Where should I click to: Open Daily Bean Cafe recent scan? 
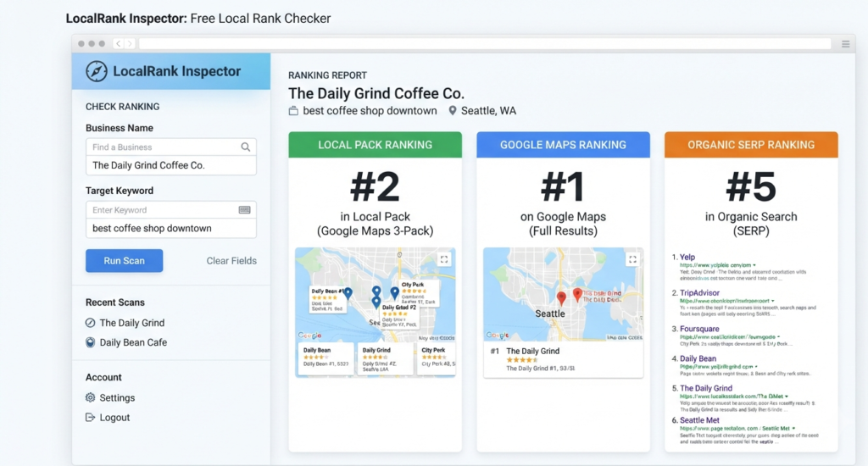[133, 342]
